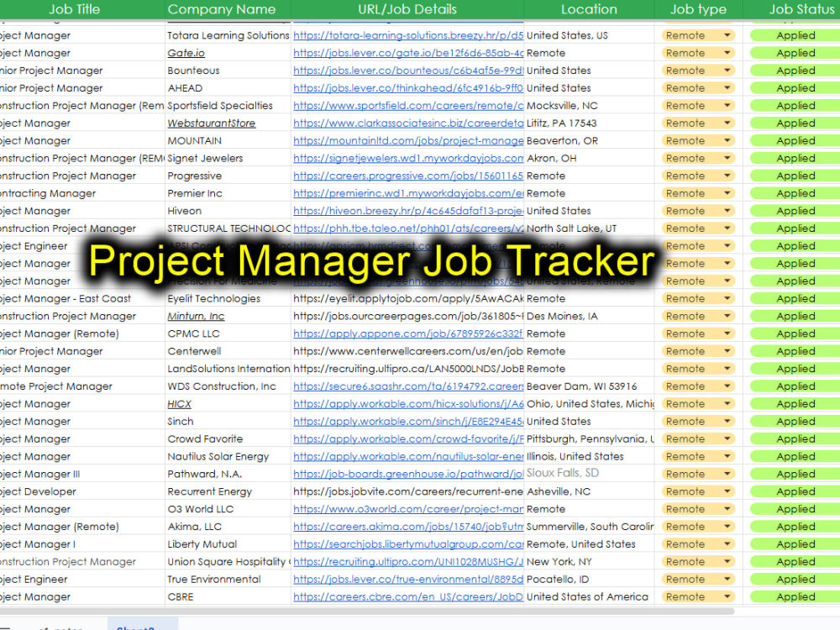Open the clarkassociatesinc.biz career link
The image size is (840, 630).
coord(408,123)
